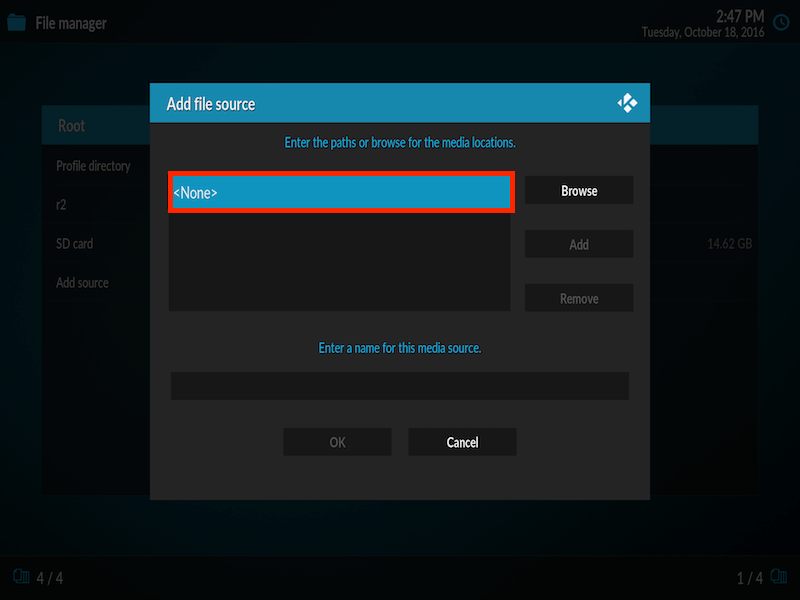800x600 pixels.
Task: Cancel the Add file source dialog
Action: click(x=462, y=442)
